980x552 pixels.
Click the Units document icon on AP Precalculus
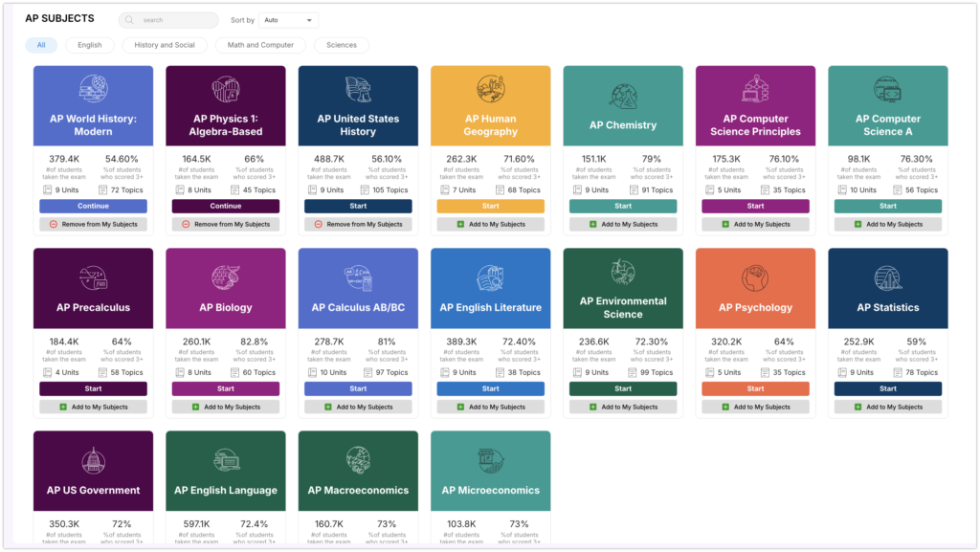[48, 373]
